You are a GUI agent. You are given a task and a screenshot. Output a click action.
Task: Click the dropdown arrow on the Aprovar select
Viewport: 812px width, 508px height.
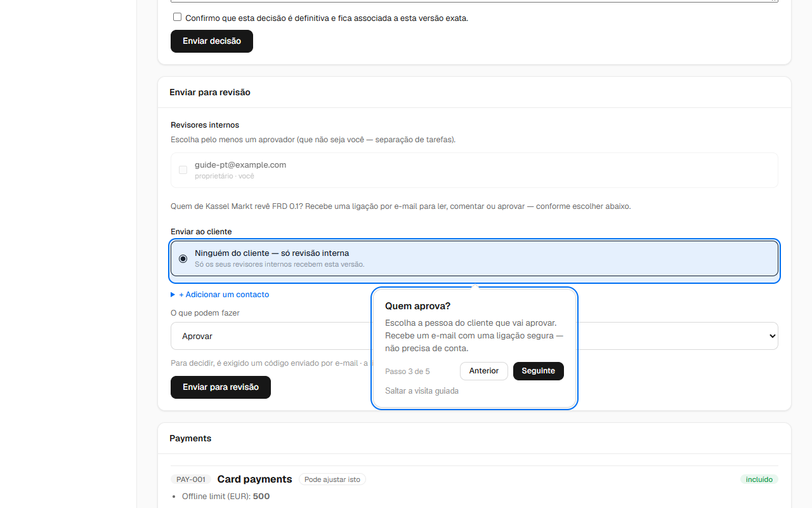772,336
